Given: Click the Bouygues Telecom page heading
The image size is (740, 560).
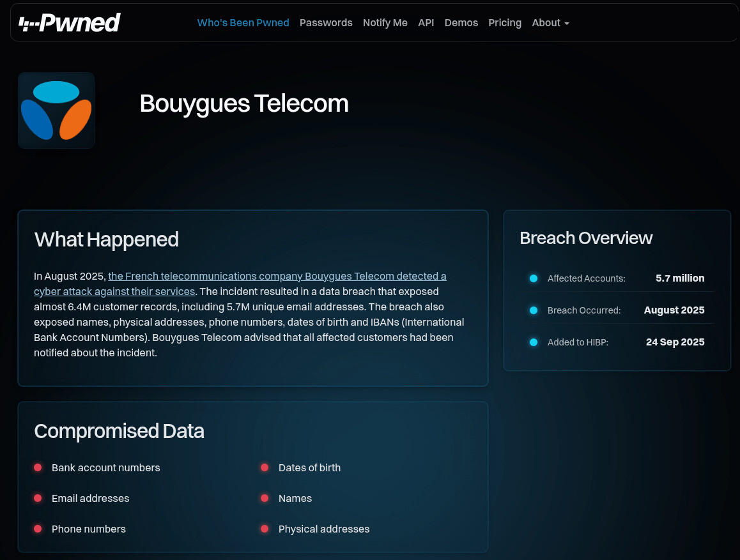Looking at the screenshot, I should [x=244, y=103].
